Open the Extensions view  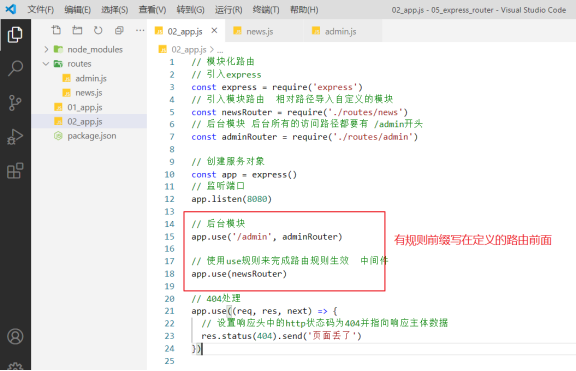15,171
